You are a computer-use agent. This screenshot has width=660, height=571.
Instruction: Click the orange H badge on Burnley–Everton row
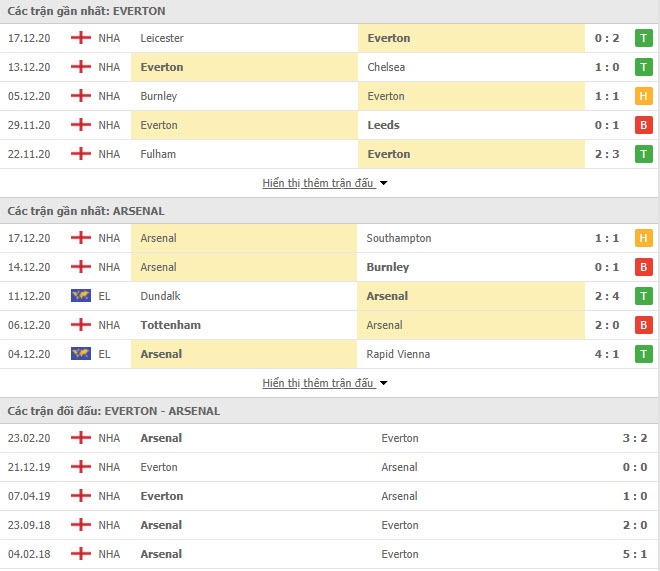pyautogui.click(x=644, y=96)
